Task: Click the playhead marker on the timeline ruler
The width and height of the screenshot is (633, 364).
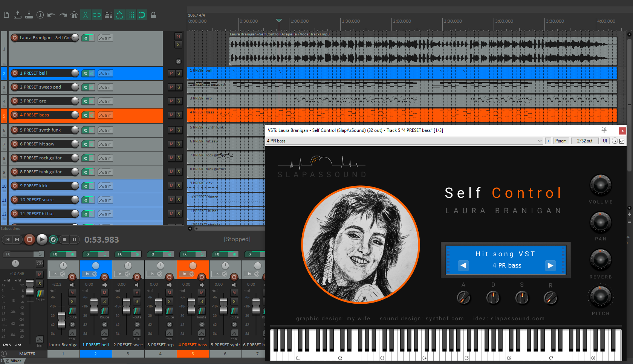Action: [279, 21]
